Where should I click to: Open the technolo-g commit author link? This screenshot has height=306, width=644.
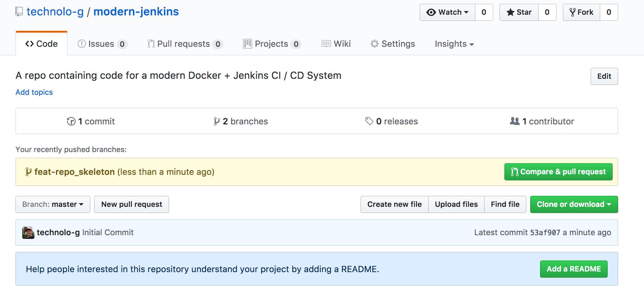point(58,232)
